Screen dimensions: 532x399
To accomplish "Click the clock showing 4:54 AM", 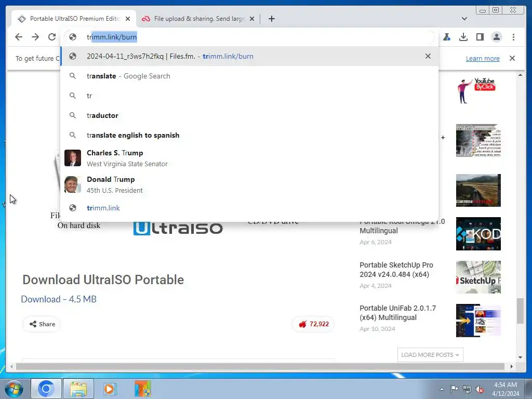I will point(506,389).
